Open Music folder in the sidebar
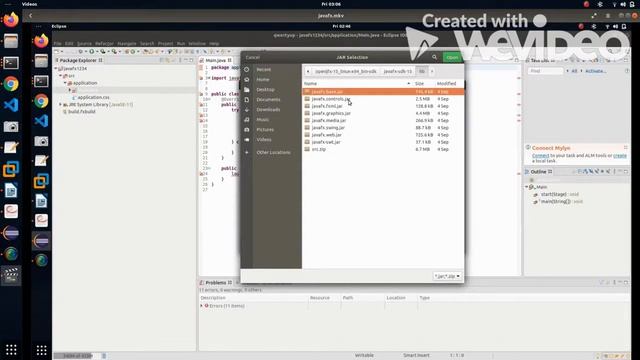The width and height of the screenshot is (640, 360). click(x=262, y=120)
